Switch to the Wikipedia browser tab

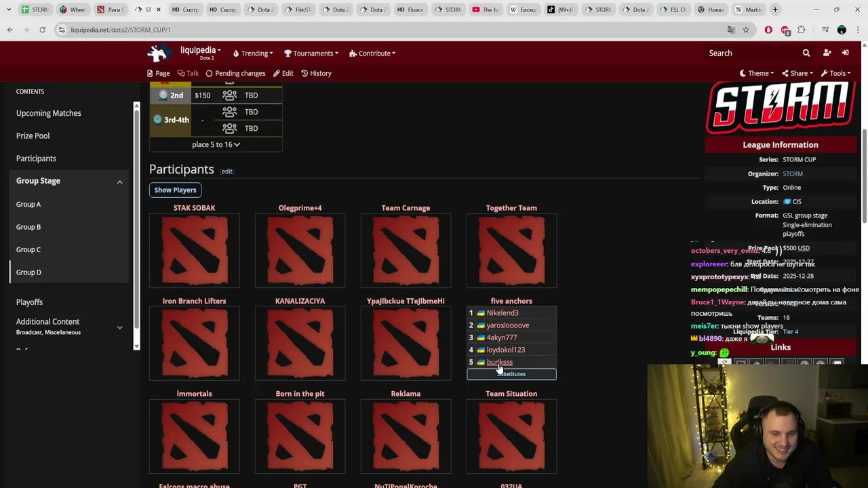click(x=524, y=9)
